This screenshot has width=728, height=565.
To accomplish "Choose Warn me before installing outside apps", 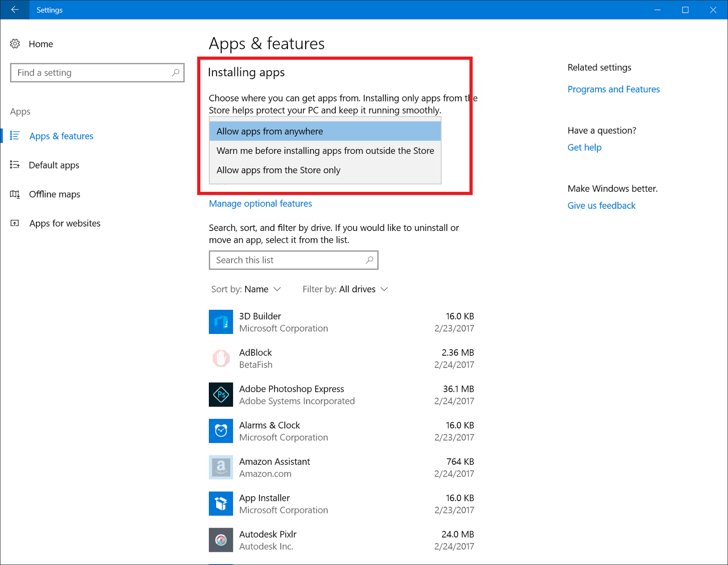I will click(x=325, y=151).
